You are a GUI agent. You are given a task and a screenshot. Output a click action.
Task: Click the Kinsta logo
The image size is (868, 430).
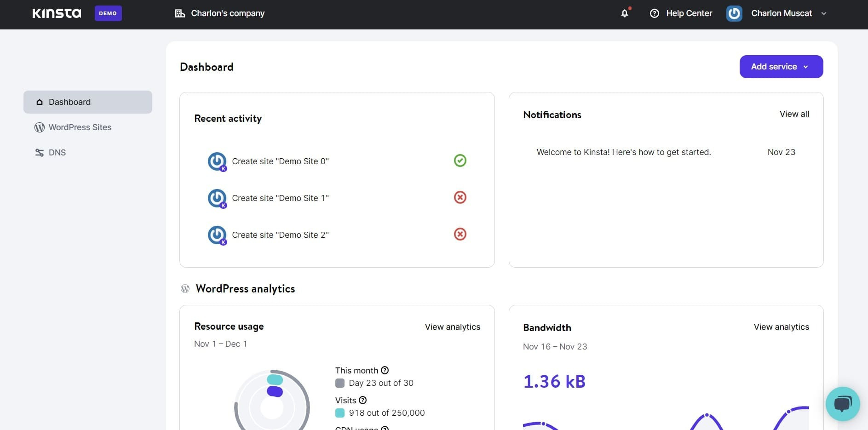click(57, 13)
